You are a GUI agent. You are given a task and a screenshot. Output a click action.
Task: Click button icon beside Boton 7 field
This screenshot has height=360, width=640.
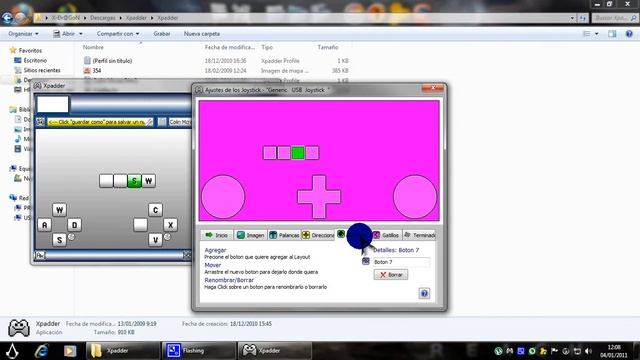coord(366,261)
